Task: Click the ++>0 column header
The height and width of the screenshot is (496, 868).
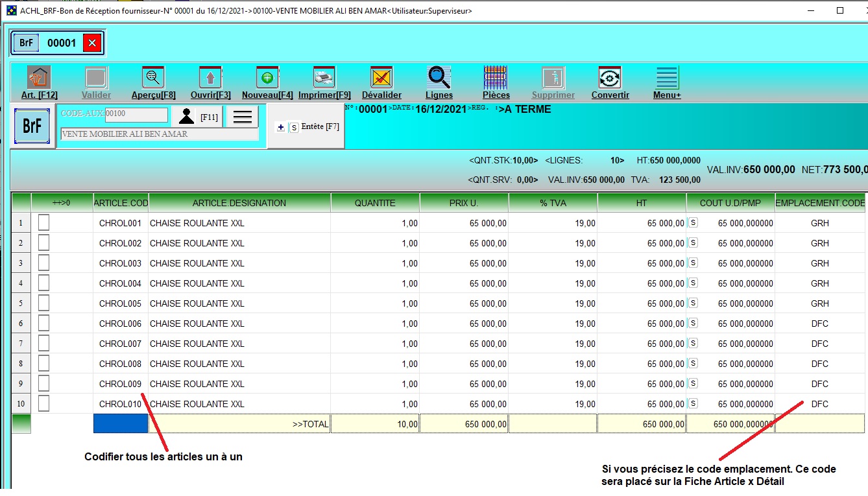Action: (62, 203)
